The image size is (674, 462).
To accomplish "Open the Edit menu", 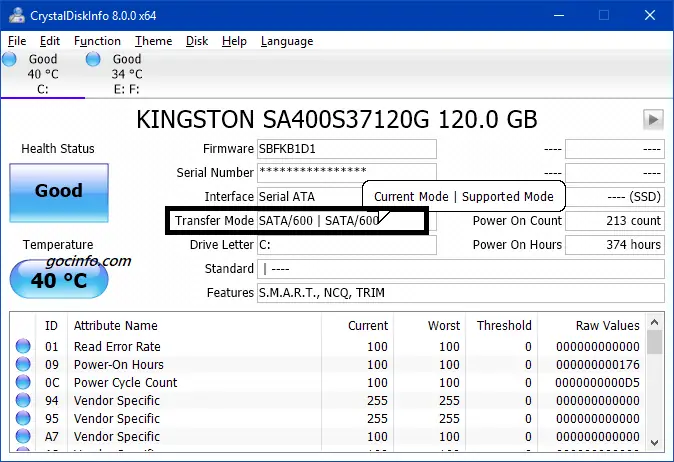I will pos(50,41).
